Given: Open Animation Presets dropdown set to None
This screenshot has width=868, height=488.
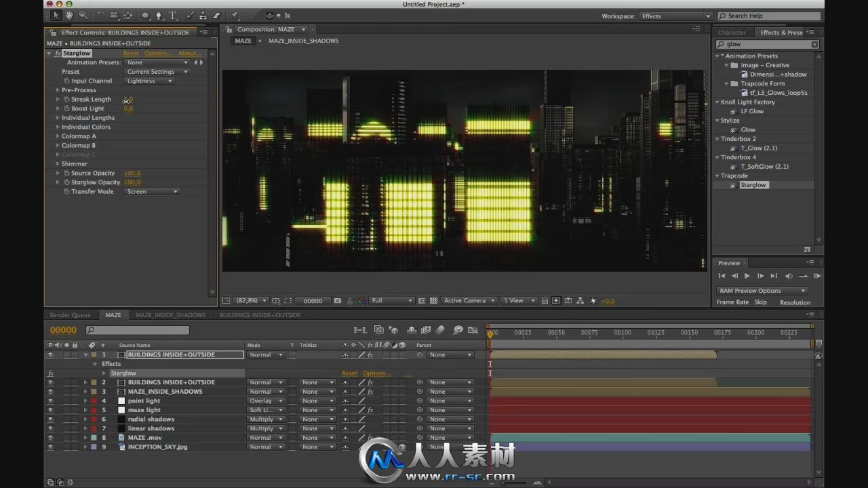Looking at the screenshot, I should [157, 62].
